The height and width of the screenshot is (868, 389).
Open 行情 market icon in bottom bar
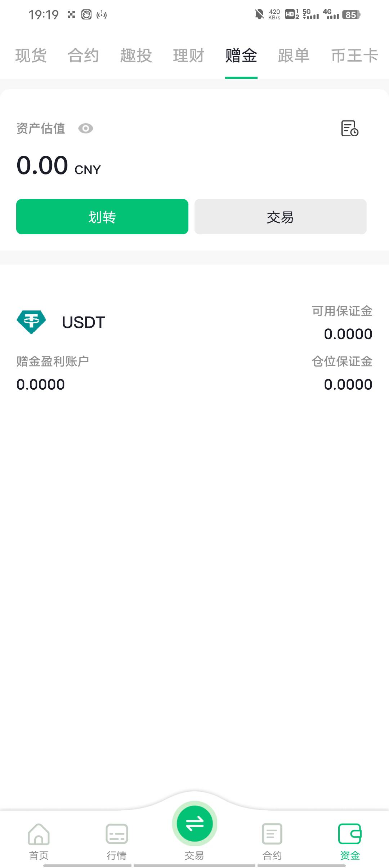click(117, 834)
